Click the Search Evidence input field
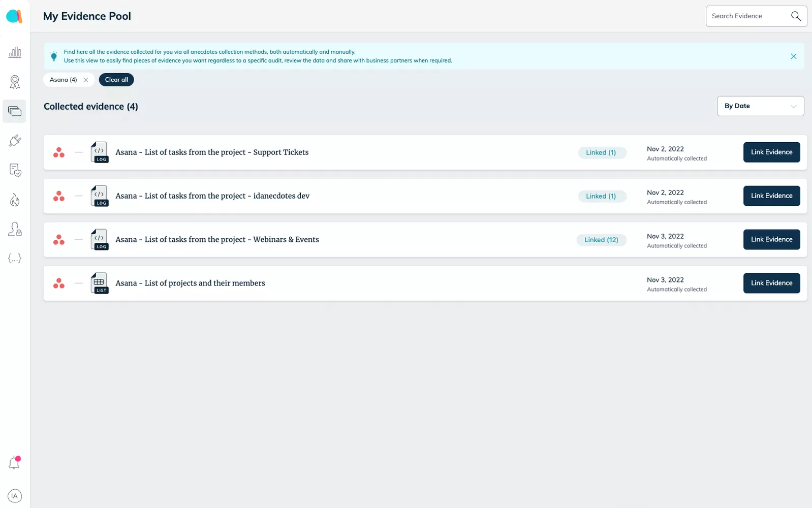The image size is (812, 508). pos(748,16)
